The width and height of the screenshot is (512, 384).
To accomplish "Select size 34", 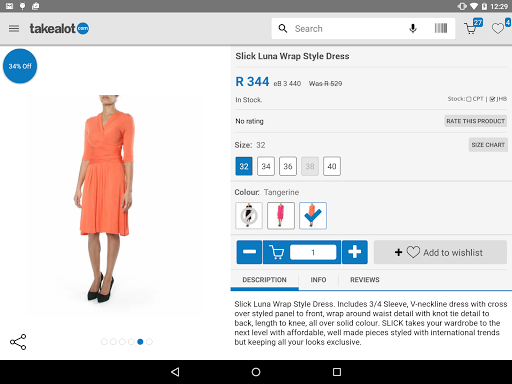I will tap(266, 166).
